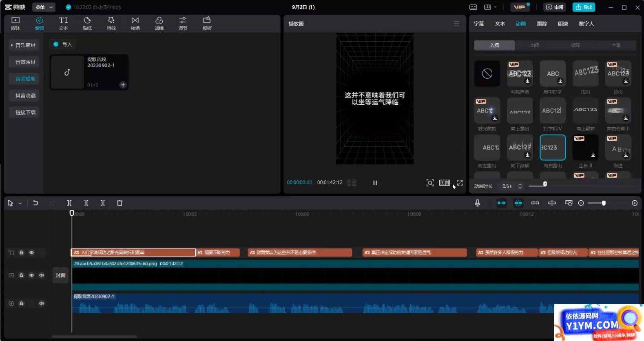Select the 居中打字 animation preset
The height and width of the screenshot is (341, 644).
click(x=553, y=77)
